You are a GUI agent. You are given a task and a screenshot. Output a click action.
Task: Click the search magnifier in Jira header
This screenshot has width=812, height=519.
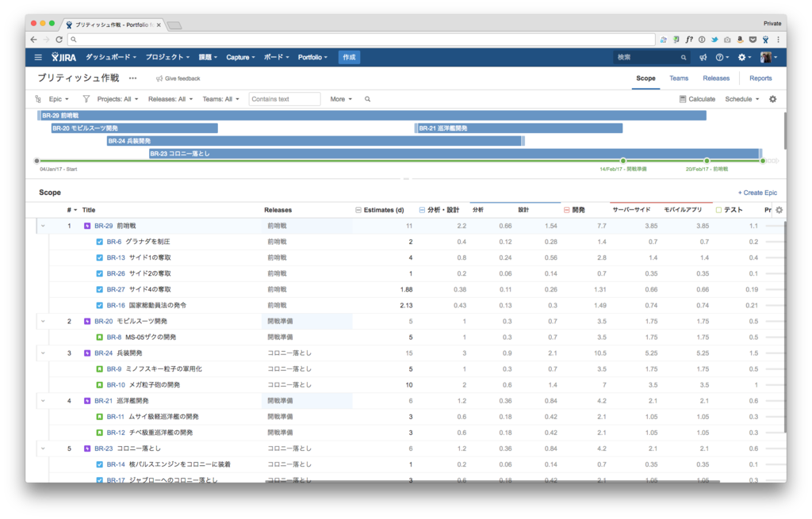coord(684,57)
